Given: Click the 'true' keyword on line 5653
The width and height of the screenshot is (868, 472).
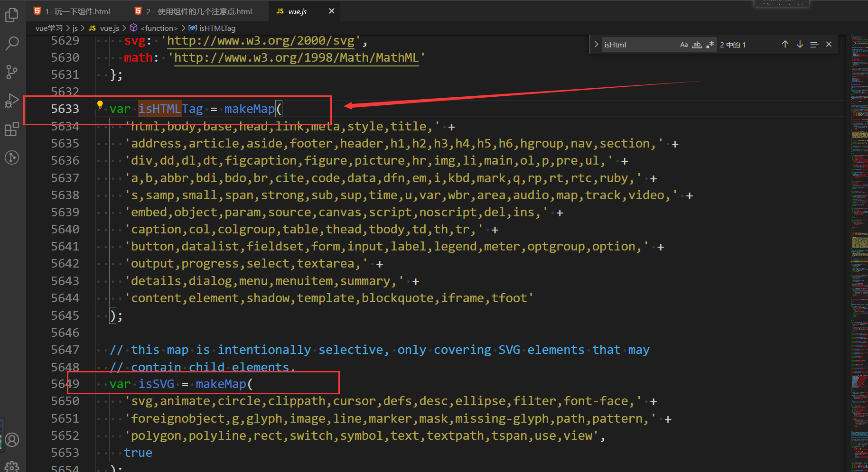Looking at the screenshot, I should pyautogui.click(x=138, y=453).
